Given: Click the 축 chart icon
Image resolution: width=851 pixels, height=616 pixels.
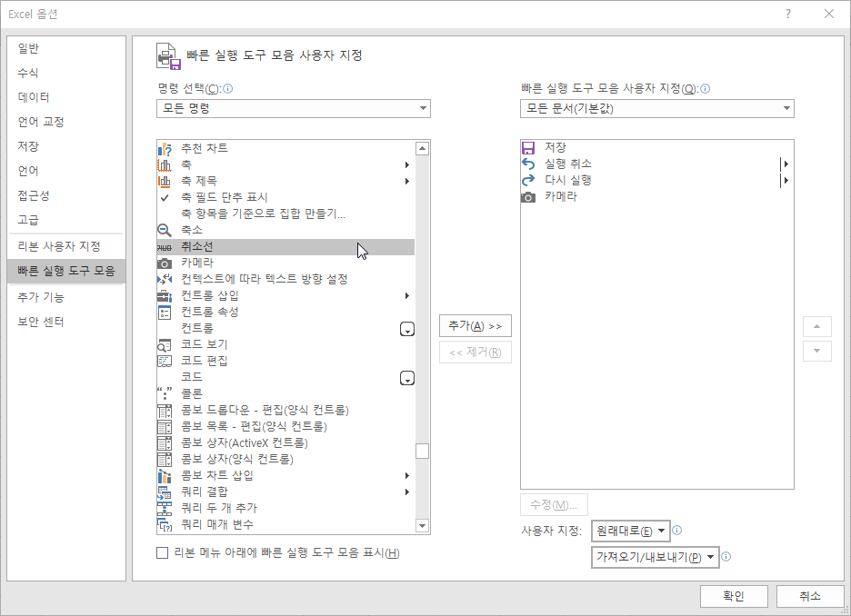Looking at the screenshot, I should (165, 164).
